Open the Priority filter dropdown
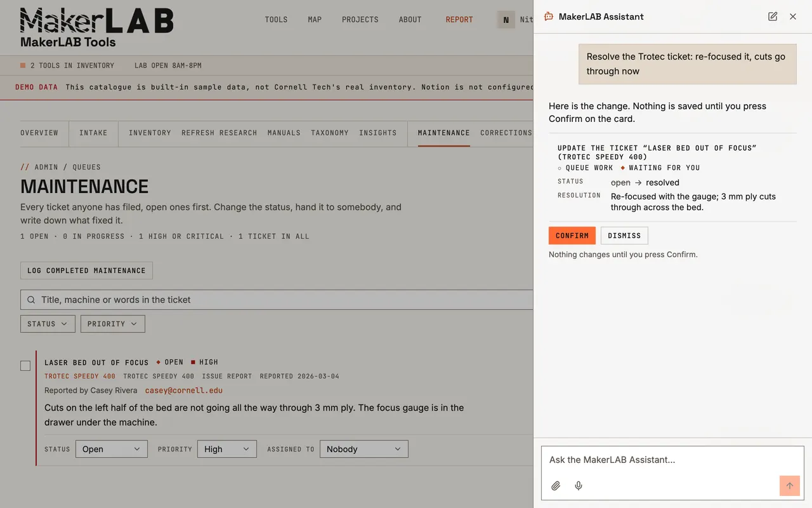 pyautogui.click(x=113, y=324)
